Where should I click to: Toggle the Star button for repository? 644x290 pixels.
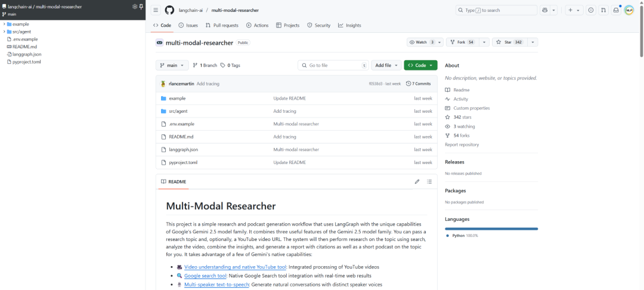[509, 42]
